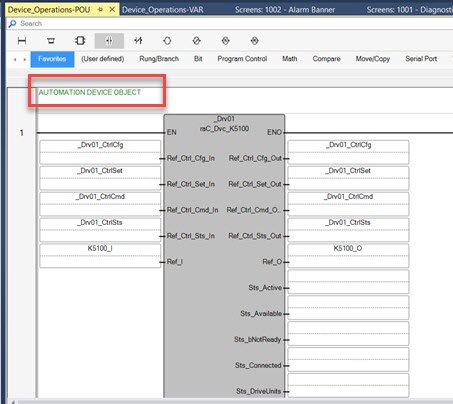Switch to the Device_Operations-VAR tab
This screenshot has height=404, width=453.
coord(162,10)
